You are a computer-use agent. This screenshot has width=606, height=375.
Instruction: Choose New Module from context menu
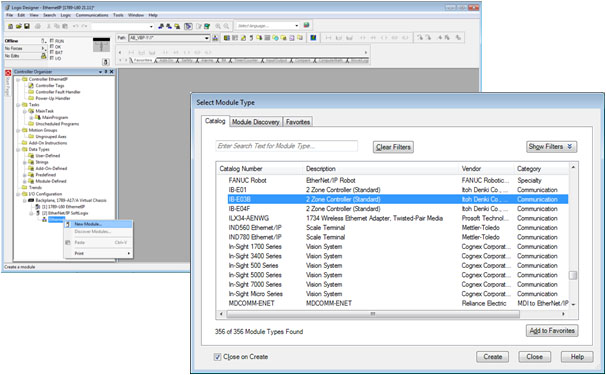pyautogui.click(x=98, y=224)
